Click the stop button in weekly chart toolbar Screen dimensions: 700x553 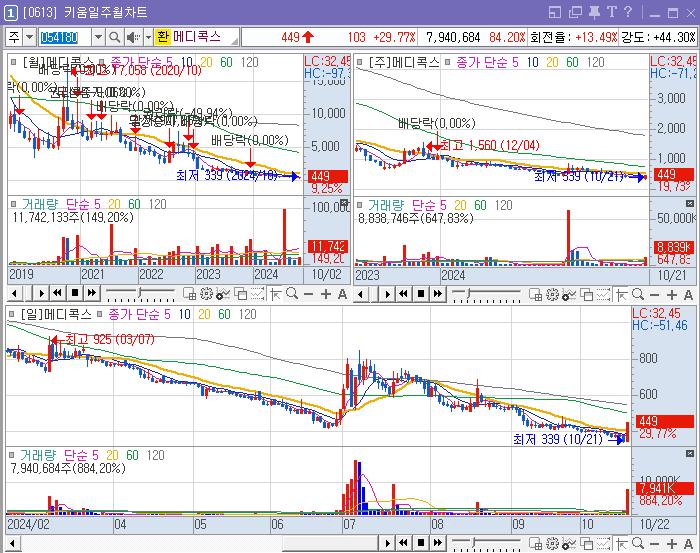click(421, 294)
